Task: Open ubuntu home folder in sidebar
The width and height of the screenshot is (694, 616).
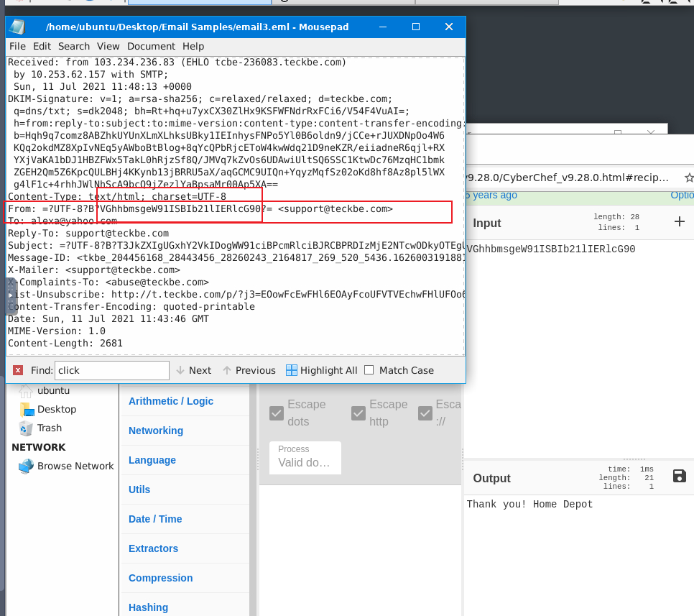Action: click(45, 390)
